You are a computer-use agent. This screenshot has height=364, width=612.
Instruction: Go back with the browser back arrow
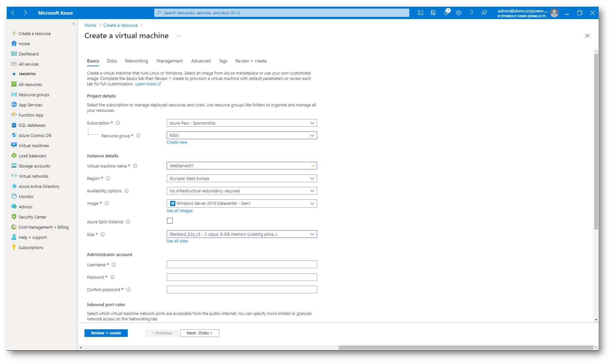[13, 13]
